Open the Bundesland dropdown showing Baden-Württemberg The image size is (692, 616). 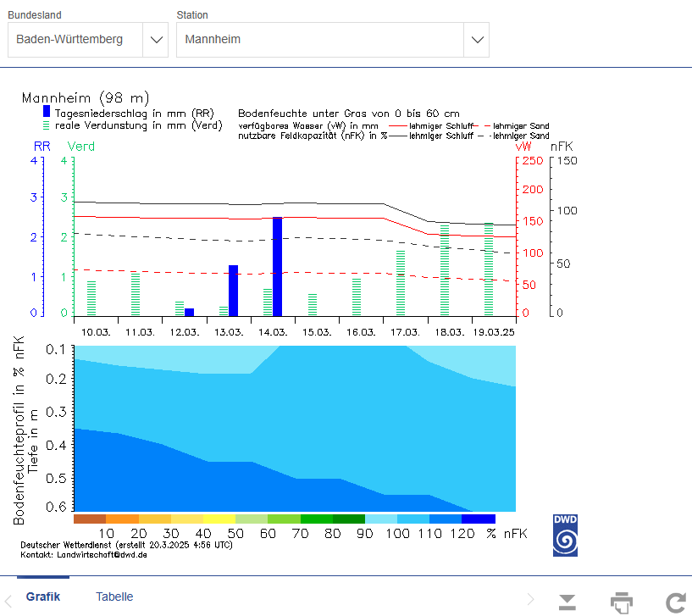click(88, 40)
